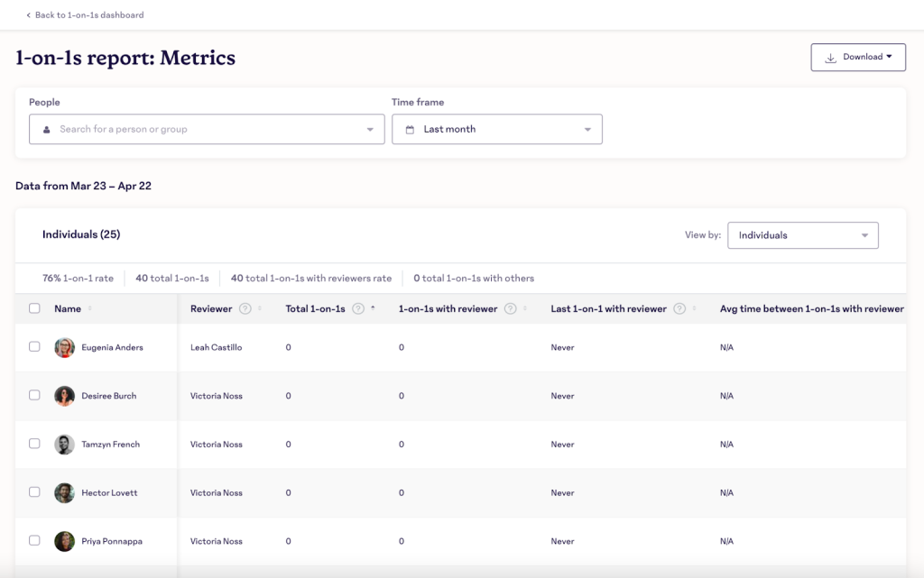Select the Total 1-on-1s sort control
Viewport: 924px width, 578px height.
point(373,307)
